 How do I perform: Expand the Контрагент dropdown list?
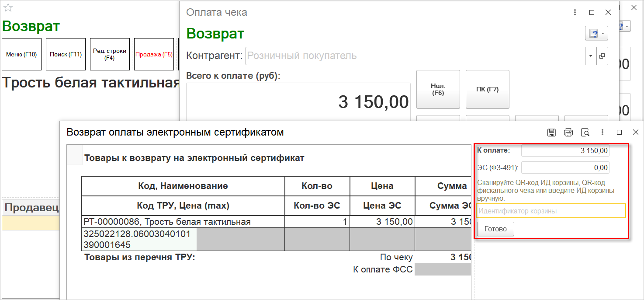tap(591, 56)
